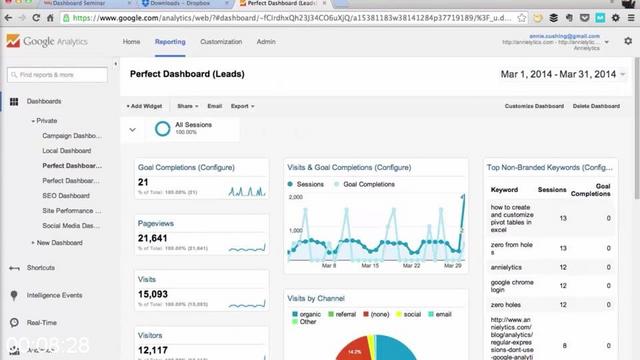Open Site Performance dashboard in sidebar
640x360 pixels.
[72, 211]
